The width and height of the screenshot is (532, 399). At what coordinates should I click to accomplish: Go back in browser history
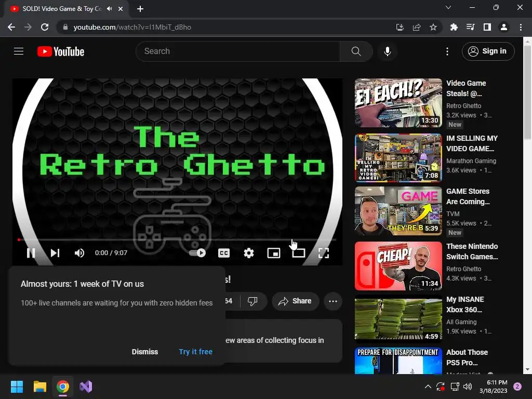(11, 27)
